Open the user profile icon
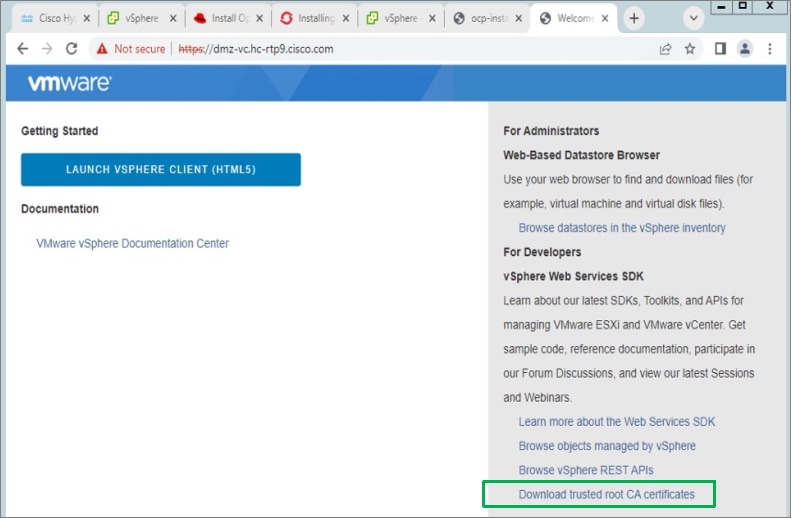791x518 pixels. (x=745, y=49)
